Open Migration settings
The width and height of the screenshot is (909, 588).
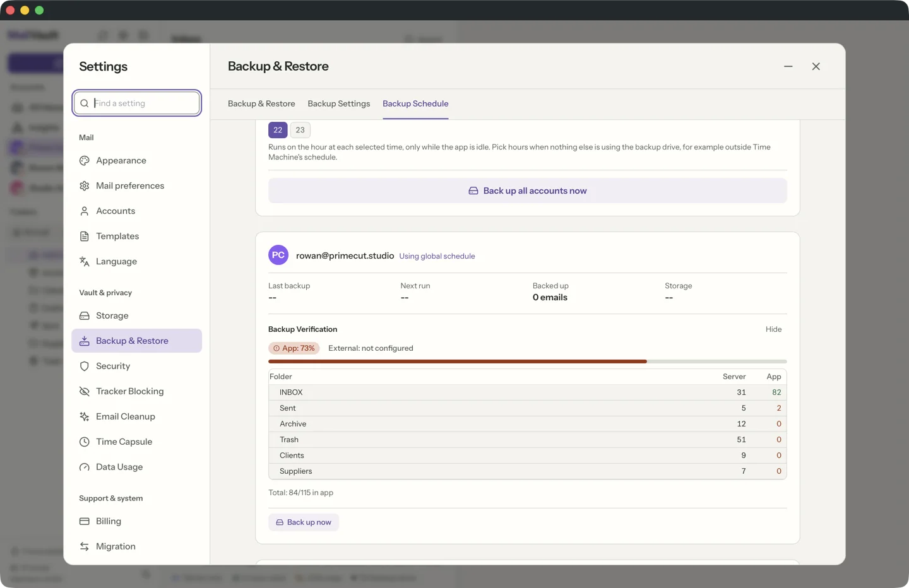(137, 547)
